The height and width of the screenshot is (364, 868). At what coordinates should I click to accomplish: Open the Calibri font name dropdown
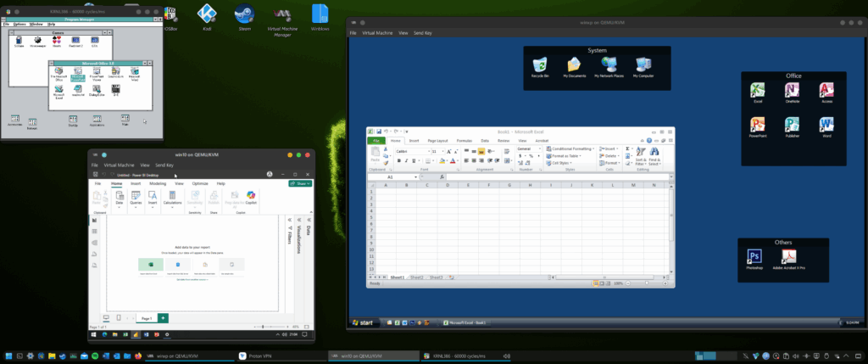(x=429, y=151)
